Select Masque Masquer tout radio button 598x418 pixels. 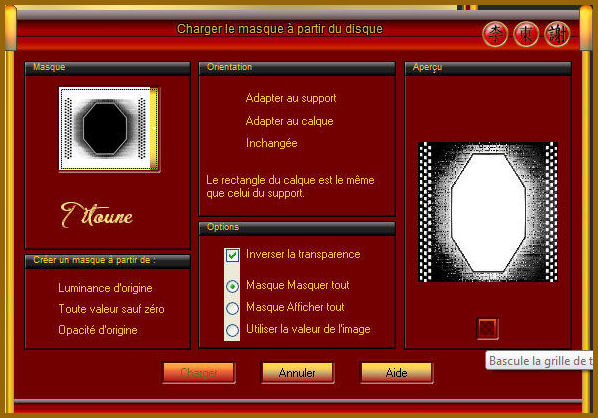coord(232,286)
